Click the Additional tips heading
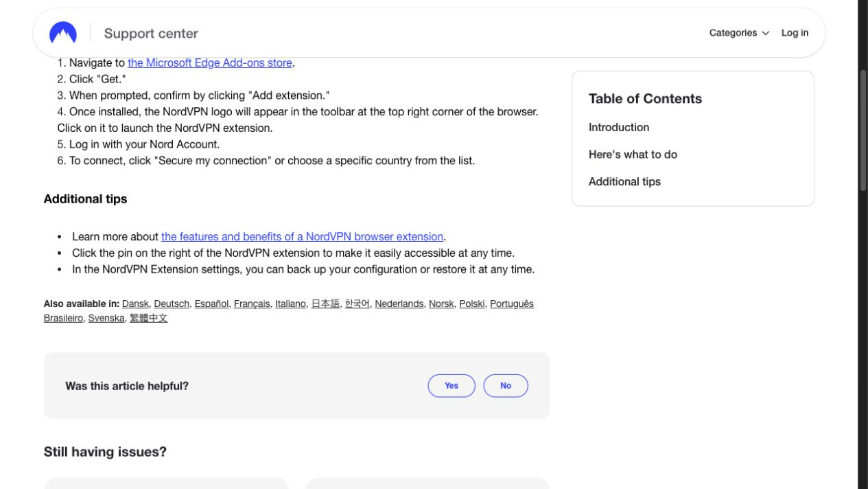Image resolution: width=868 pixels, height=489 pixels. click(85, 198)
